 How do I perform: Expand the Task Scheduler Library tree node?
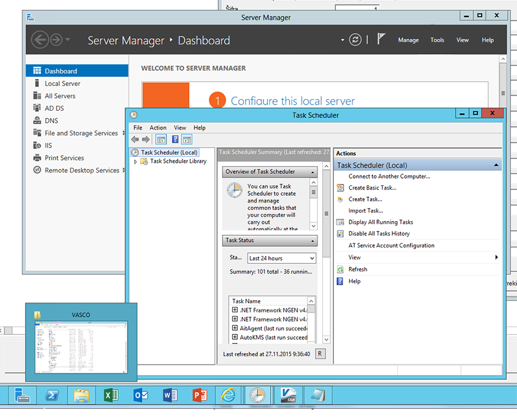pos(136,162)
